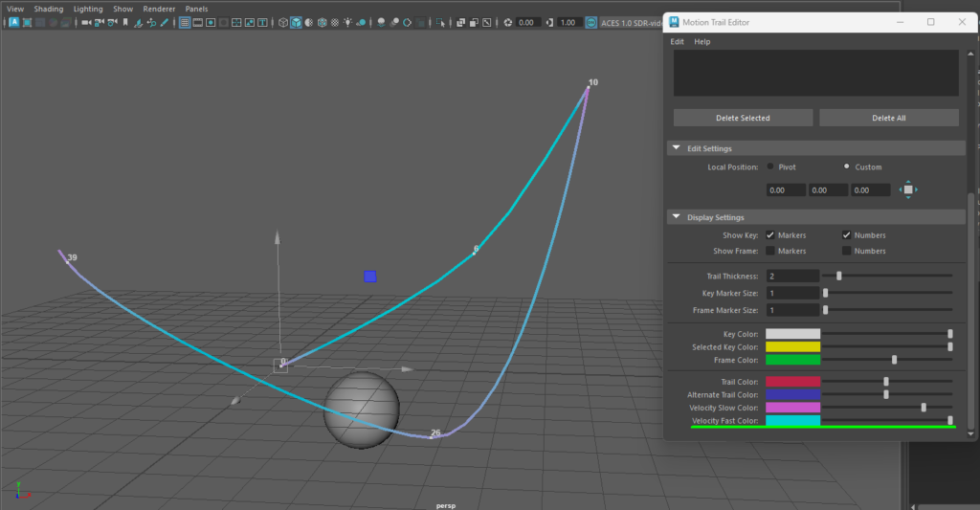The image size is (980, 510).
Task: Enable Show Frame Markers checkbox
Action: pyautogui.click(x=770, y=251)
